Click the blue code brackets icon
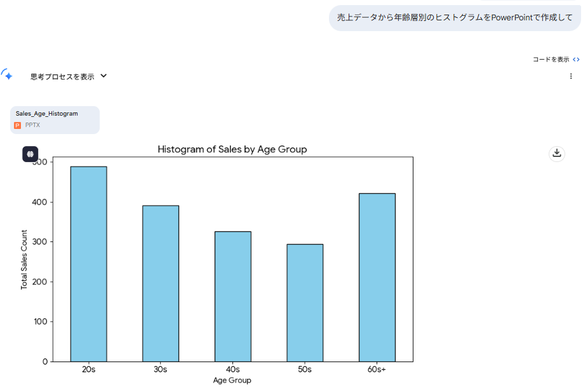 [x=576, y=60]
